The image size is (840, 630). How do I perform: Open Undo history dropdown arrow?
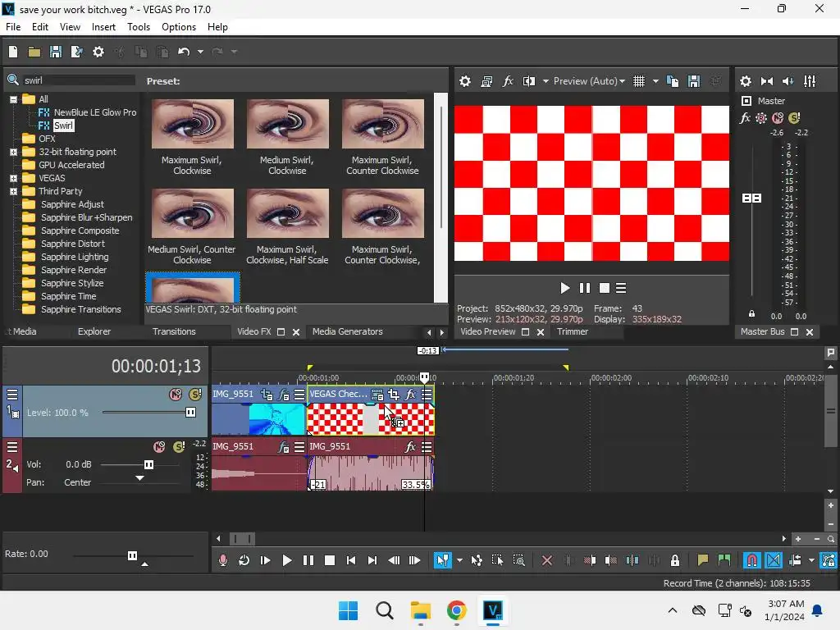point(200,52)
